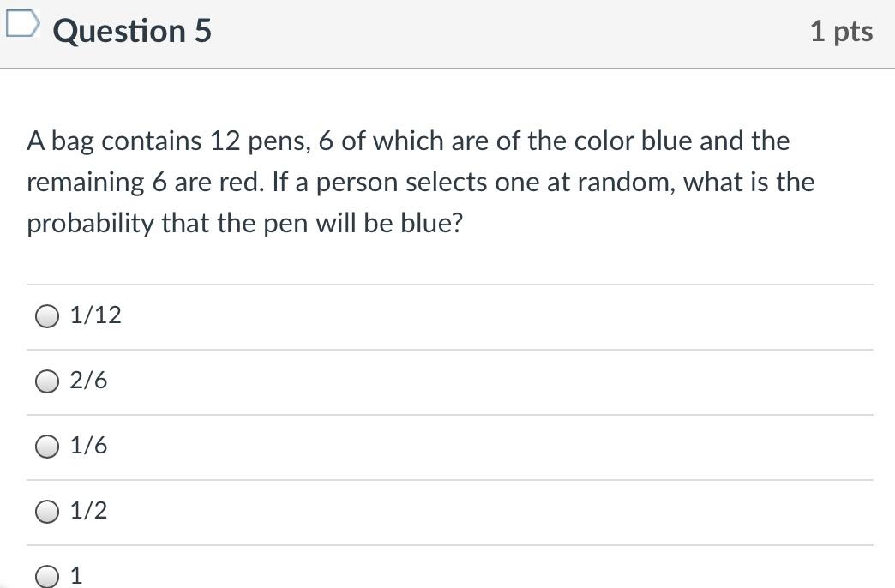The width and height of the screenshot is (895, 588).
Task: Click the 1 pts label
Action: pyautogui.click(x=840, y=31)
